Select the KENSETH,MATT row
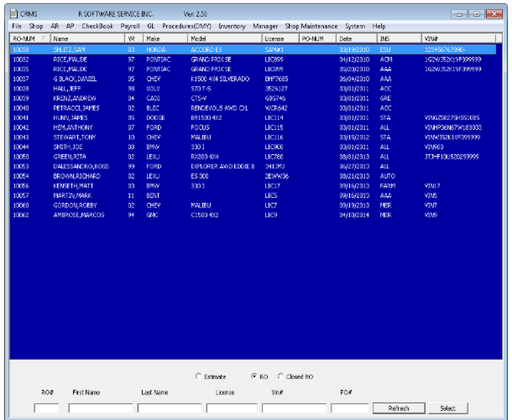512x420 pixels. tap(253, 186)
